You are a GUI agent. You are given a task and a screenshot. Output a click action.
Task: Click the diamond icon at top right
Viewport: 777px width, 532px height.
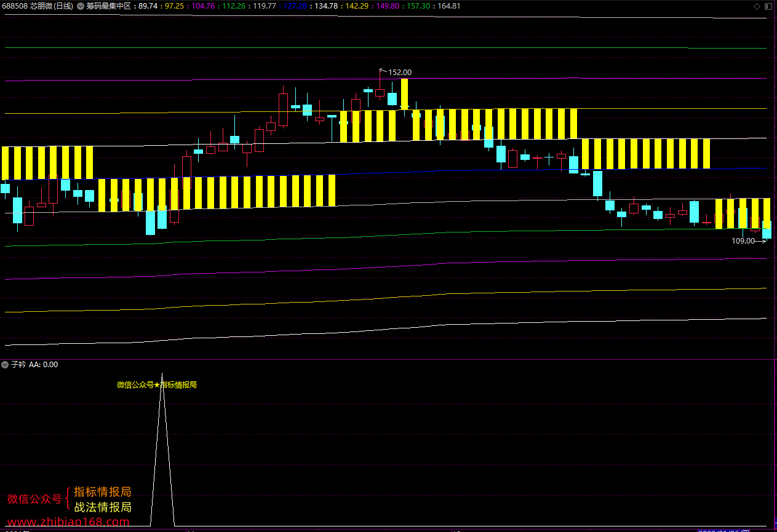click(757, 6)
